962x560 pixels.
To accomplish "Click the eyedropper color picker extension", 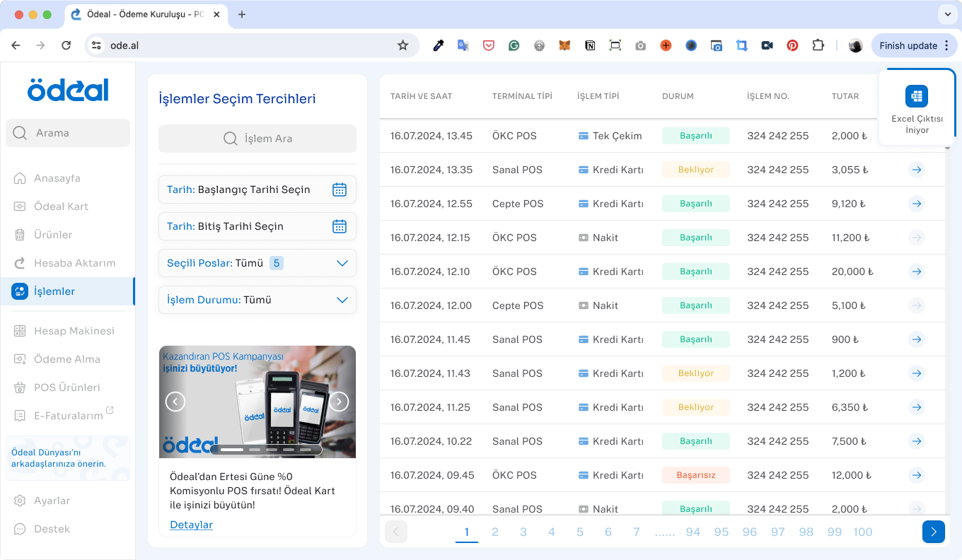I will (x=438, y=45).
